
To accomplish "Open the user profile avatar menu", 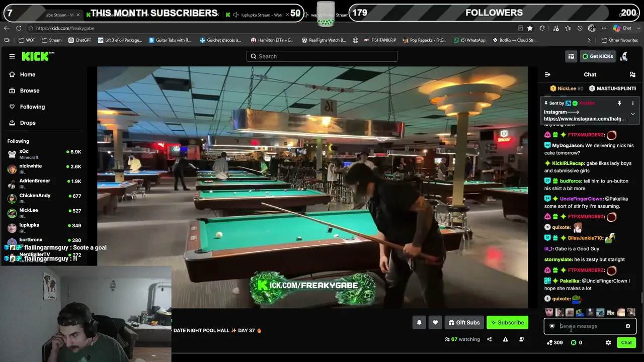I will (x=624, y=56).
